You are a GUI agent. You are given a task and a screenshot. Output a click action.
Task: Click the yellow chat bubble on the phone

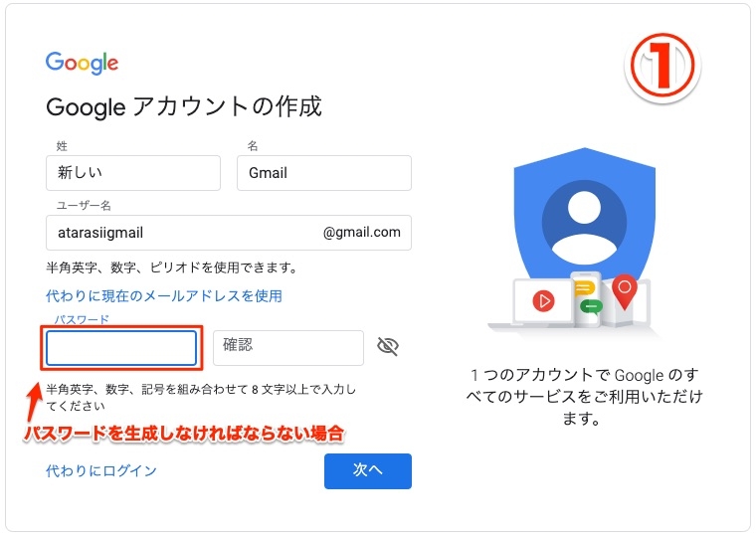[x=586, y=288]
